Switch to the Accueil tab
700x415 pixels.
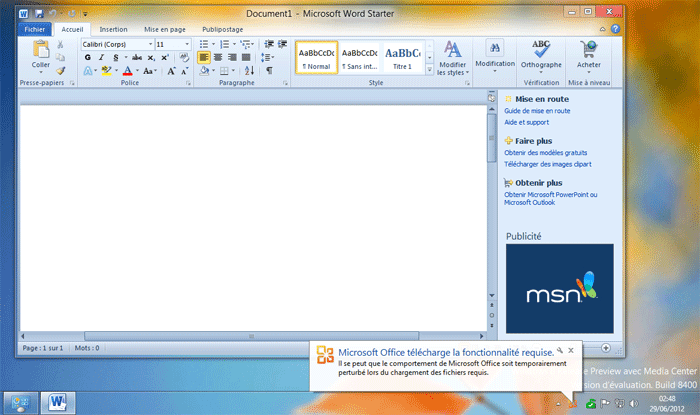click(72, 29)
